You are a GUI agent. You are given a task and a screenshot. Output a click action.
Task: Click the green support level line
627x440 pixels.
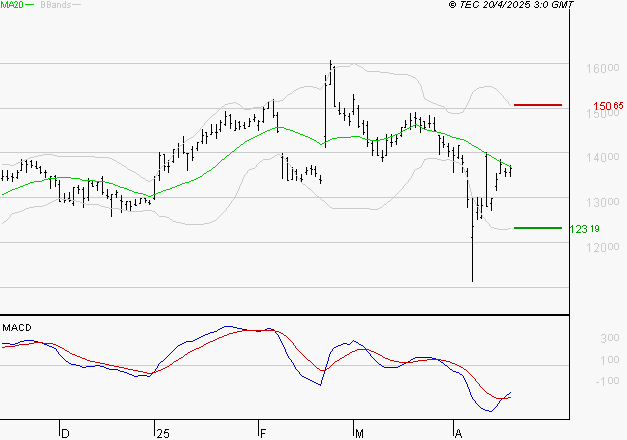[x=538, y=228]
